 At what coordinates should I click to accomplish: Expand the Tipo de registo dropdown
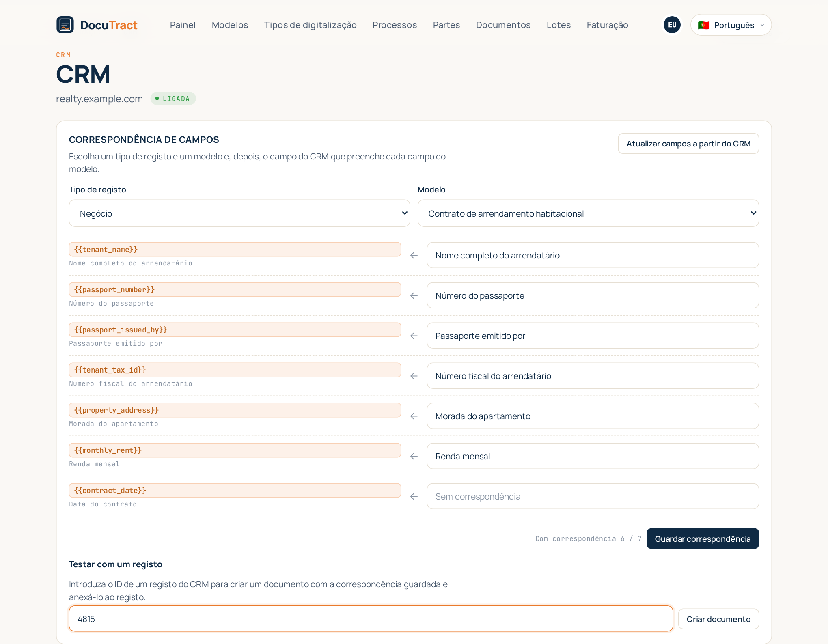[239, 213]
